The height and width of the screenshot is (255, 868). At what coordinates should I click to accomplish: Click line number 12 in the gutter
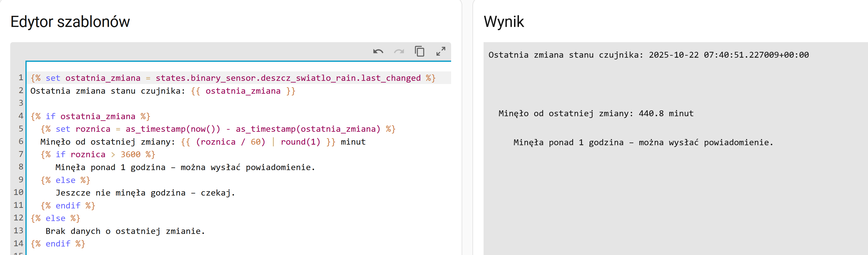click(x=18, y=218)
